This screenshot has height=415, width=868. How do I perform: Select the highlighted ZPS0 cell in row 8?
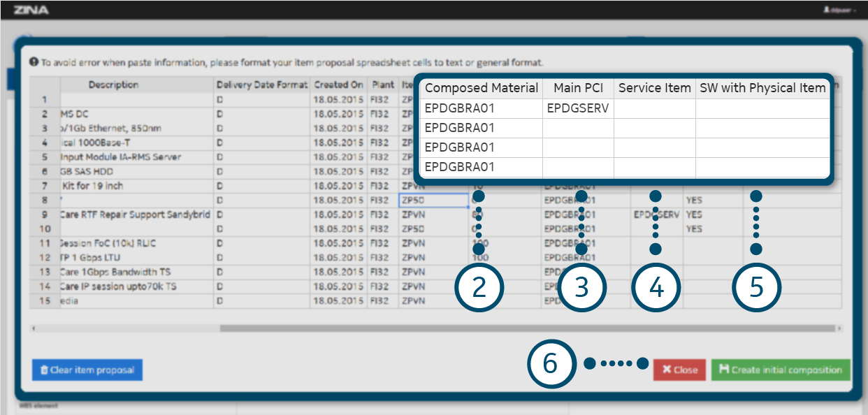(433, 201)
